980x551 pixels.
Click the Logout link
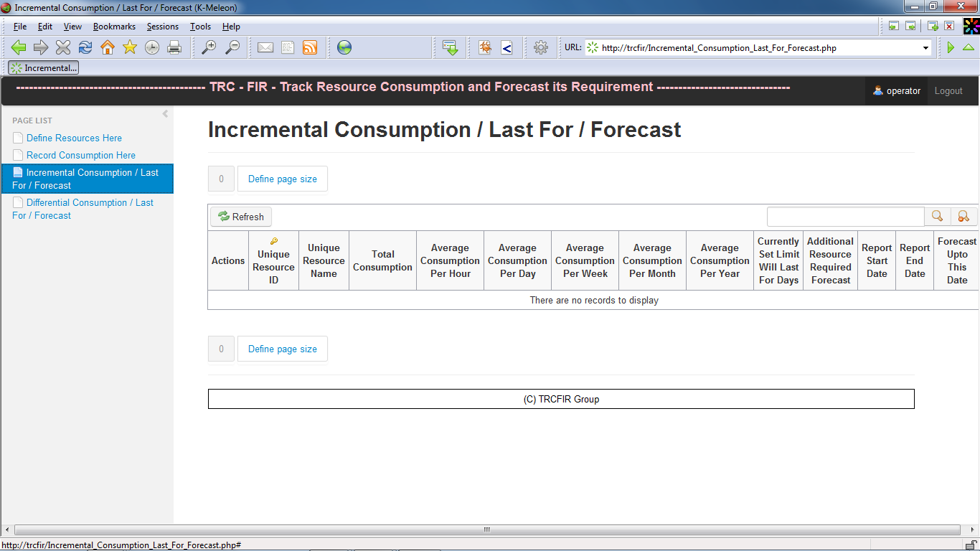point(948,91)
